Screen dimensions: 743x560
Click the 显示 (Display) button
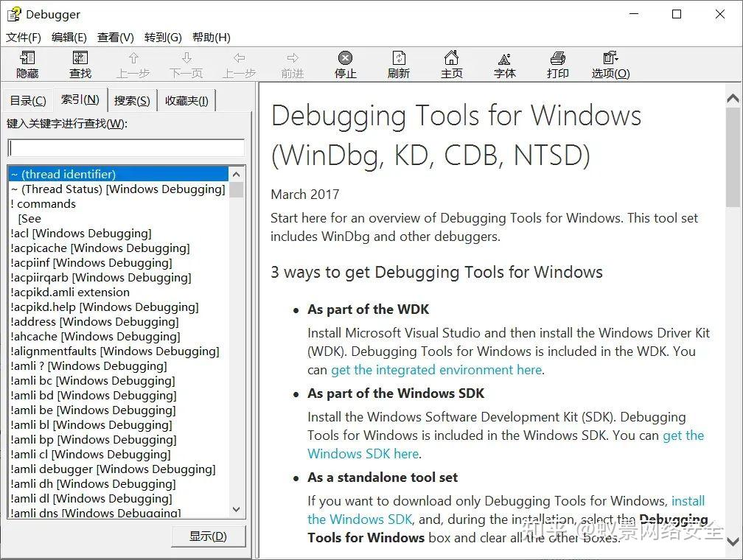coord(209,536)
